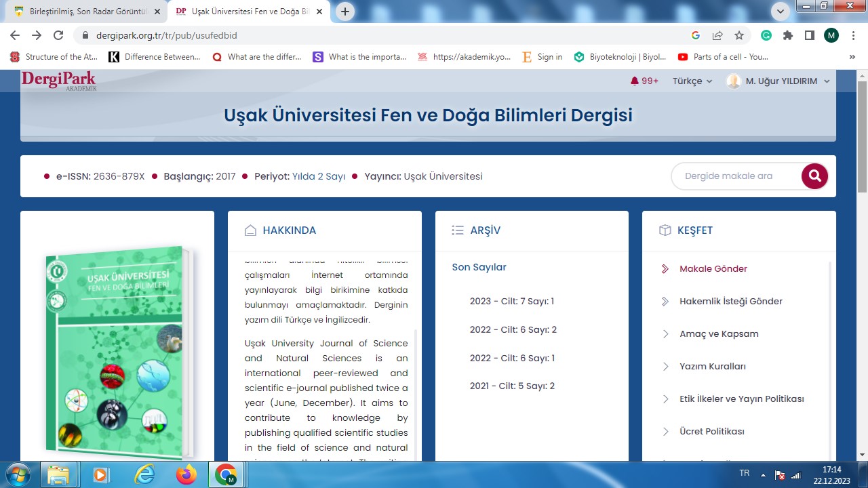Open the Ücret Politikası page
The image size is (868, 488).
click(712, 432)
